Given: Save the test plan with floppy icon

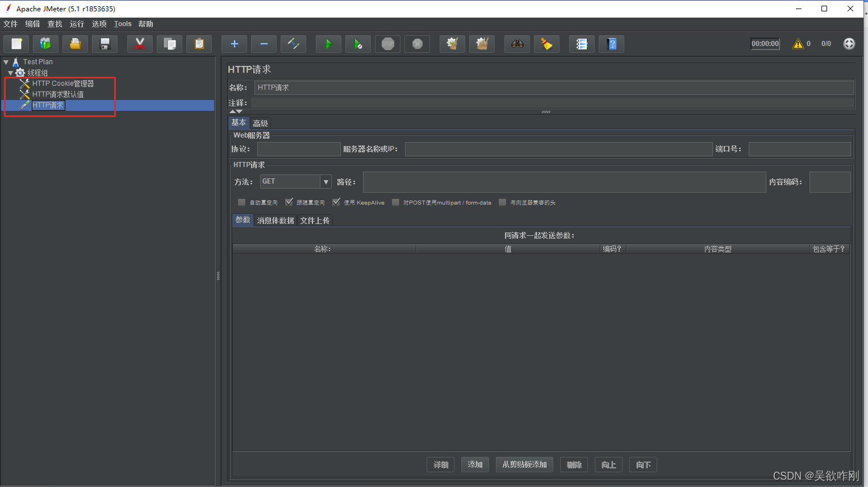Looking at the screenshot, I should [x=105, y=44].
